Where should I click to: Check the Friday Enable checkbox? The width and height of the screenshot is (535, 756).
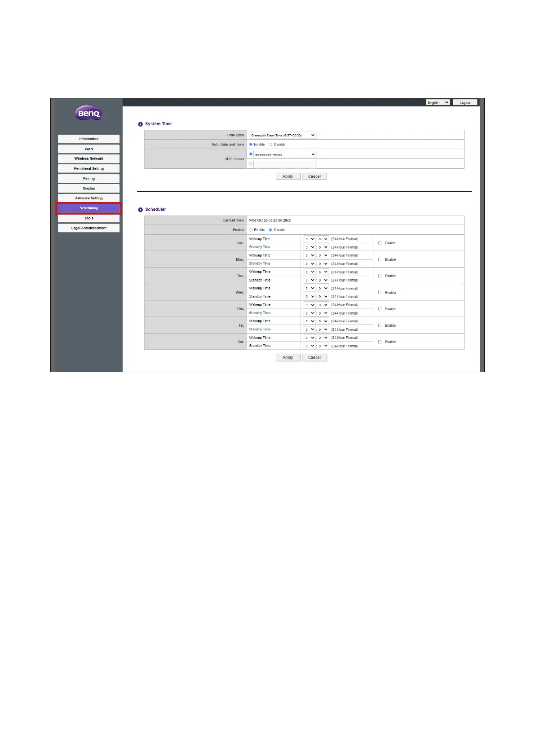coord(380,325)
